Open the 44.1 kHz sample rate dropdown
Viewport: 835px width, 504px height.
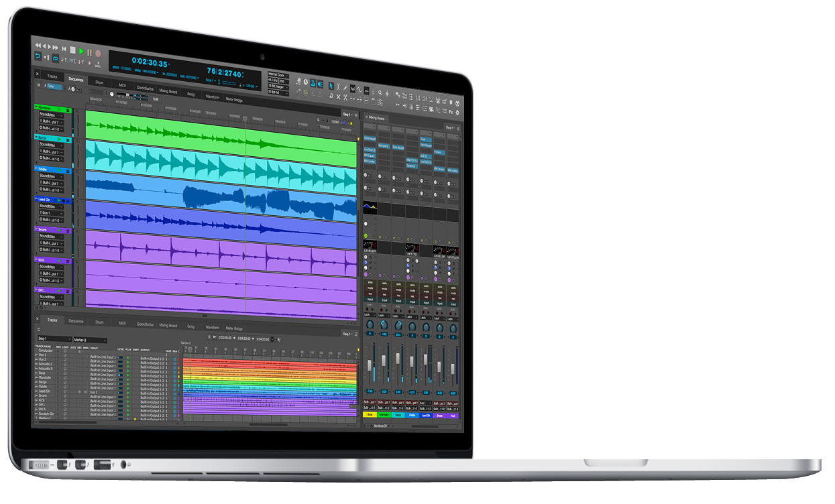pyautogui.click(x=274, y=80)
